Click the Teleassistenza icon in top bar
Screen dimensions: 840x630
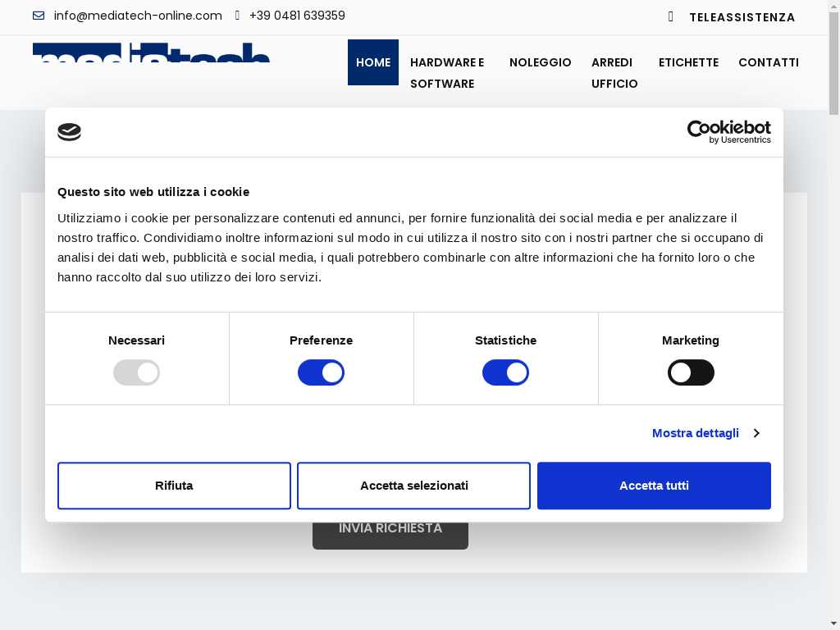coord(671,17)
